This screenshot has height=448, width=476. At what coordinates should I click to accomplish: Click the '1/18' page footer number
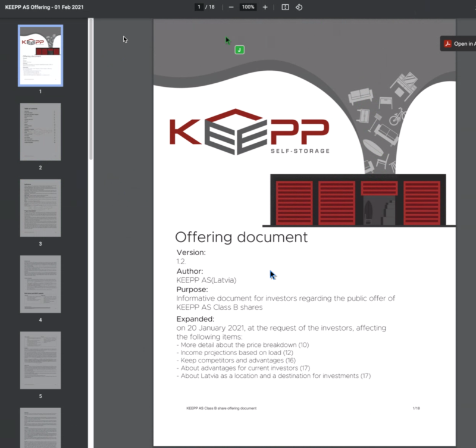click(416, 408)
